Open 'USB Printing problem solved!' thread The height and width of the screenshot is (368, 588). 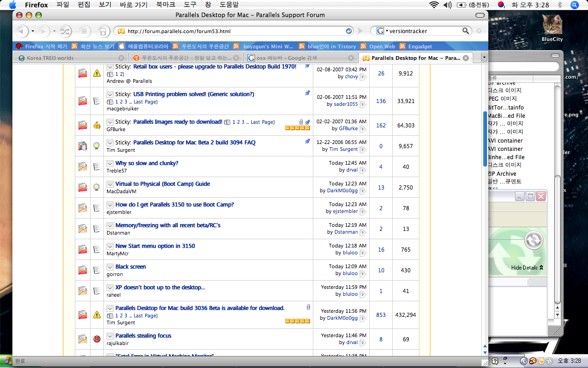(x=193, y=94)
